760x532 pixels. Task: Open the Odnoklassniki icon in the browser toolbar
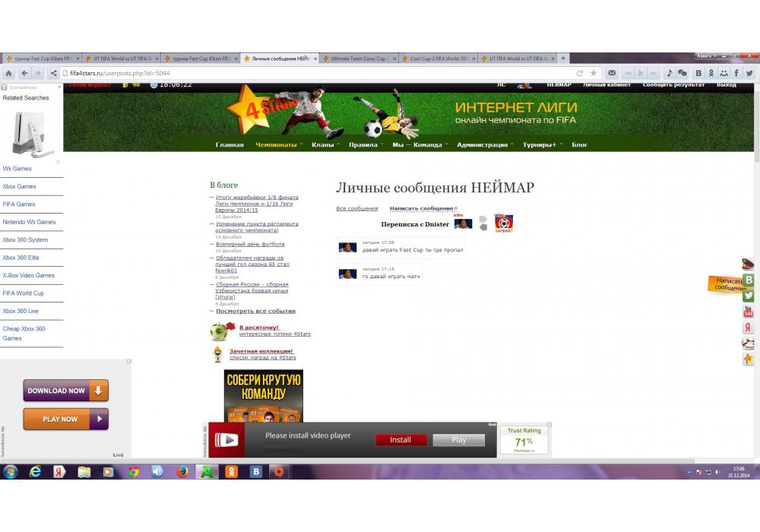coord(711,73)
